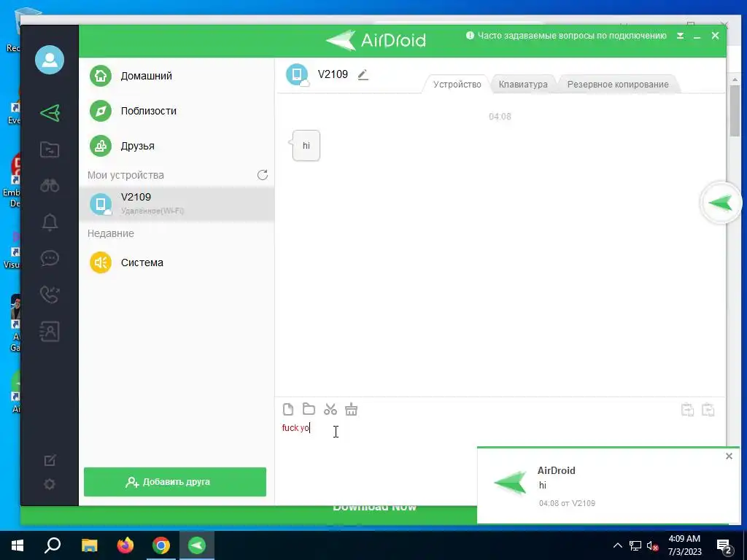Open the feedback edit icon in sidebar
The image size is (747, 560).
coord(50,460)
